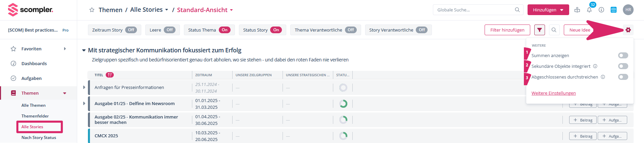Toggle Sekundäre Objekte integriert
The image size is (644, 143).
[x=623, y=66]
